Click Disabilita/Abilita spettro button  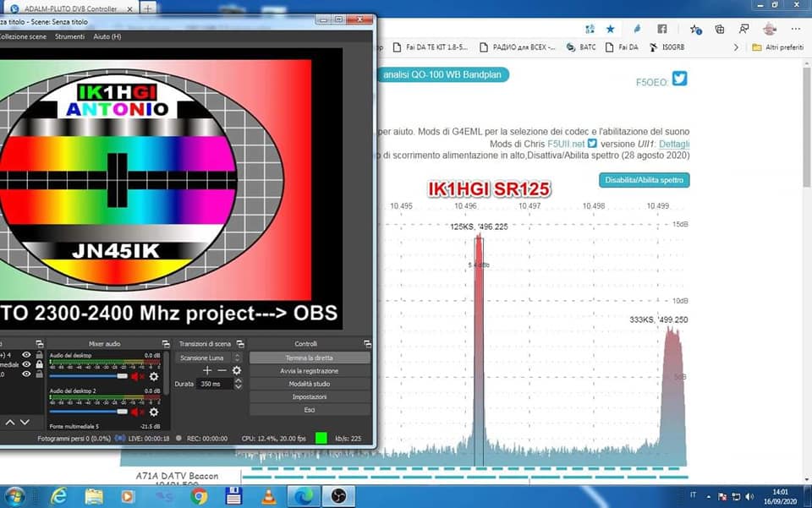[x=645, y=180]
